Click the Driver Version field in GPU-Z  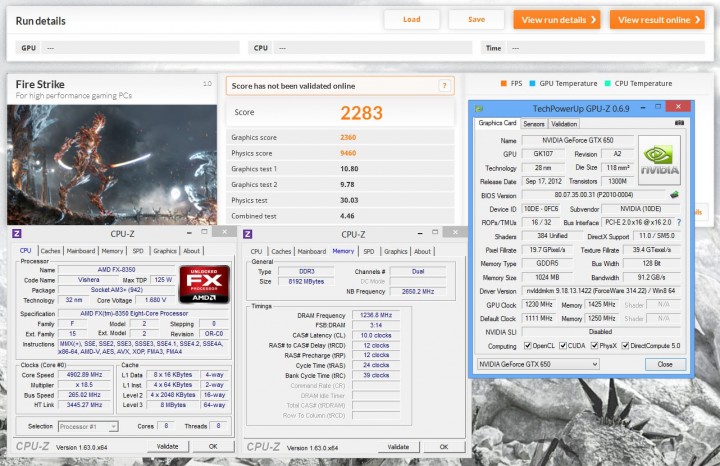601,291
